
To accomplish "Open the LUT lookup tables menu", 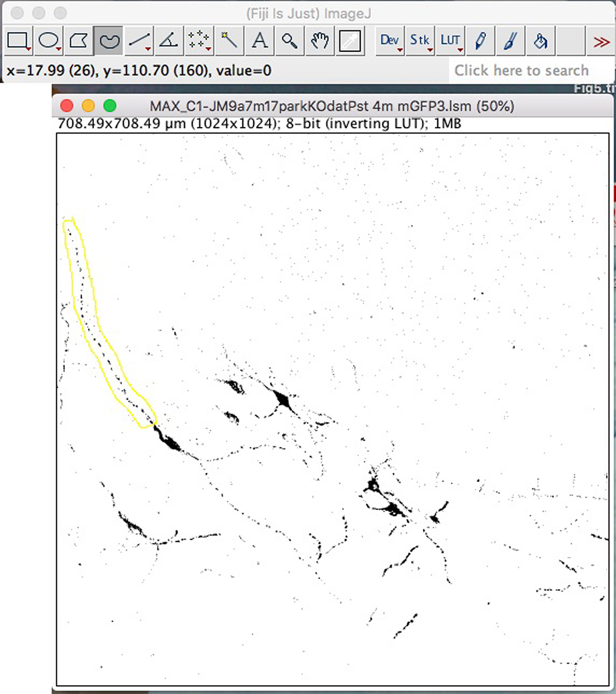I will tap(450, 40).
